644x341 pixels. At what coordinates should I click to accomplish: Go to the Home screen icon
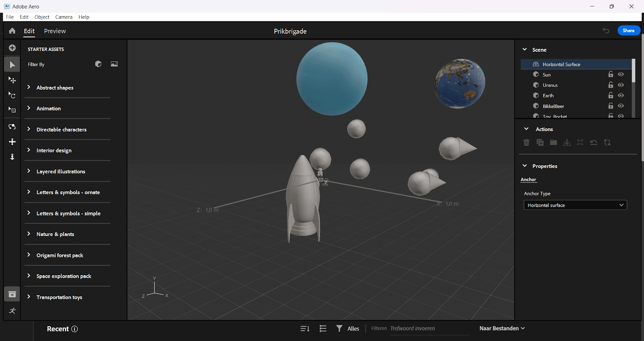point(12,31)
